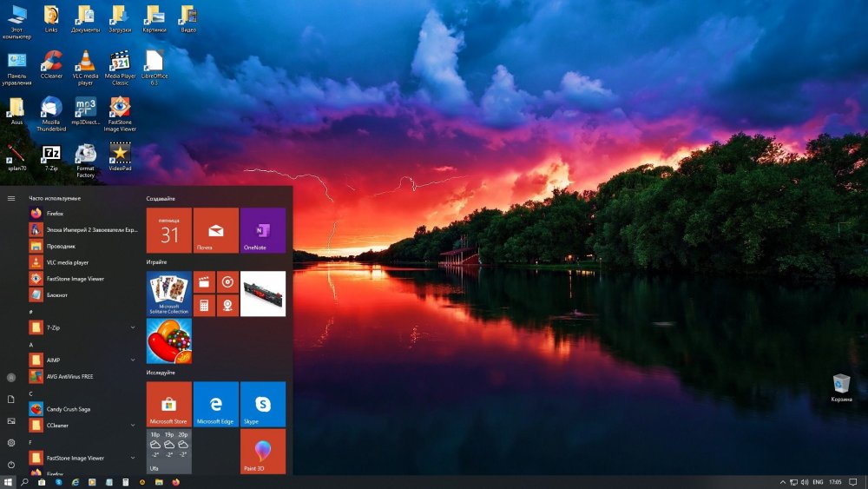Screen dimensions: 868x489
Task: Select Mozilla Thunderbird desktop icon
Action: click(x=51, y=114)
